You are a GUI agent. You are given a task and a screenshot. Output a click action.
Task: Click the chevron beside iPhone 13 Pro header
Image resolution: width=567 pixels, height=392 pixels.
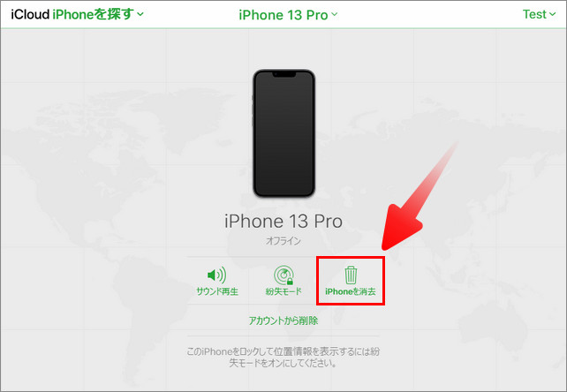pyautogui.click(x=334, y=14)
